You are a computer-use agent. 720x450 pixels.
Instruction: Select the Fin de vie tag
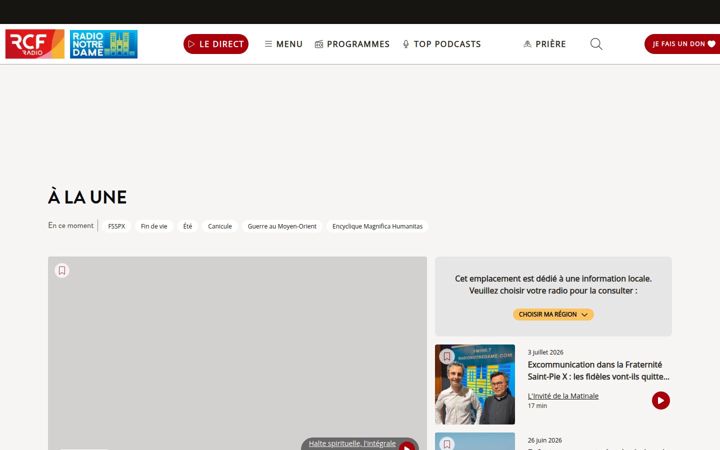click(x=154, y=226)
